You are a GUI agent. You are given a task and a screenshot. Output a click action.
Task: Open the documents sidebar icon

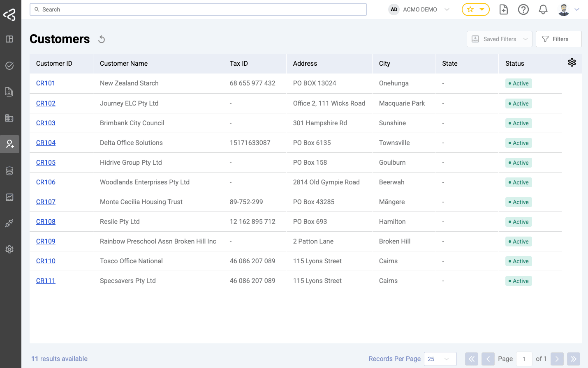(x=9, y=92)
